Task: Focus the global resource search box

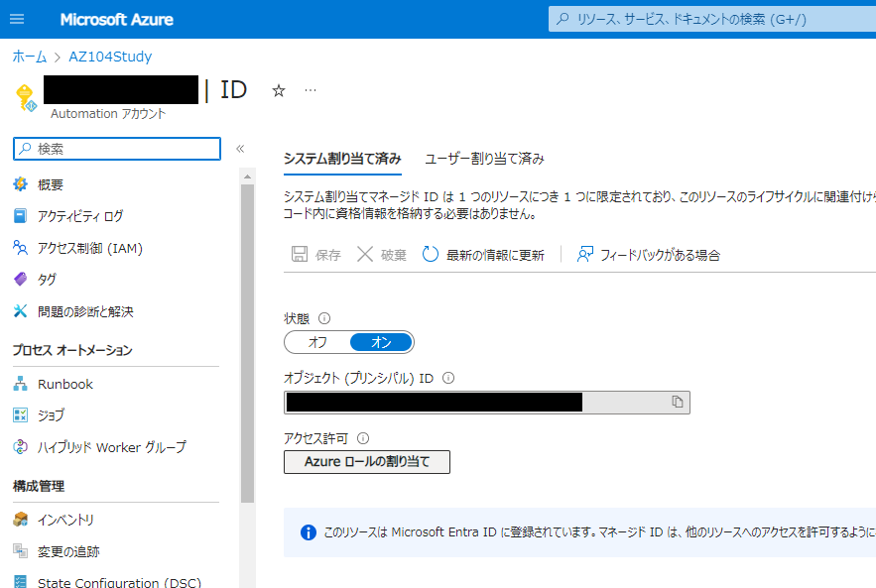Action: (712, 19)
